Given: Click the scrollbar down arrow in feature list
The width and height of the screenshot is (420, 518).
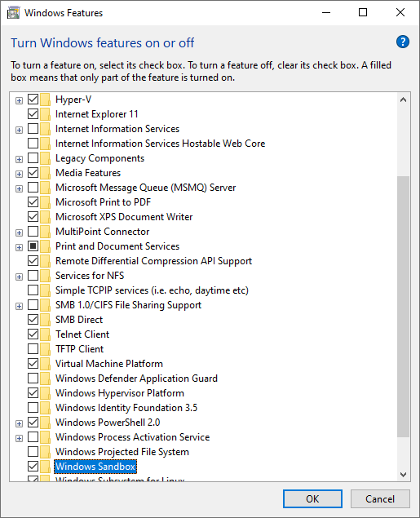Looking at the screenshot, I should (x=403, y=475).
